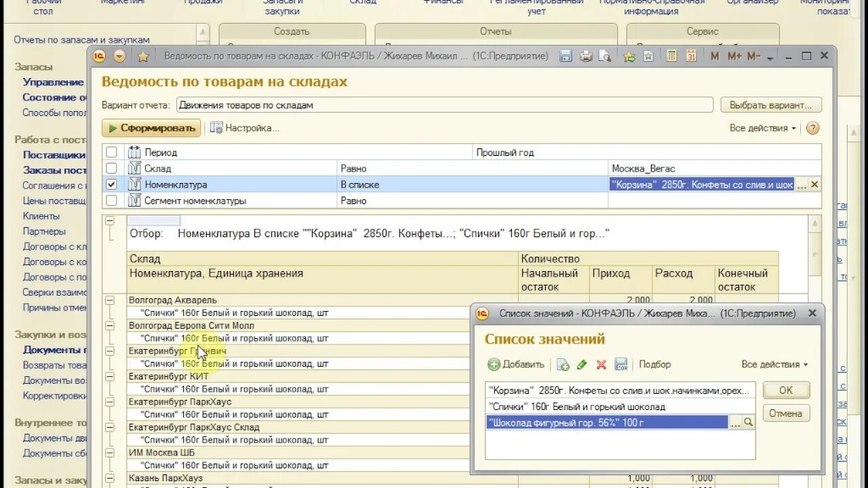
Task: Collapse the ИМ Москва ШБ group
Action: pos(109,452)
